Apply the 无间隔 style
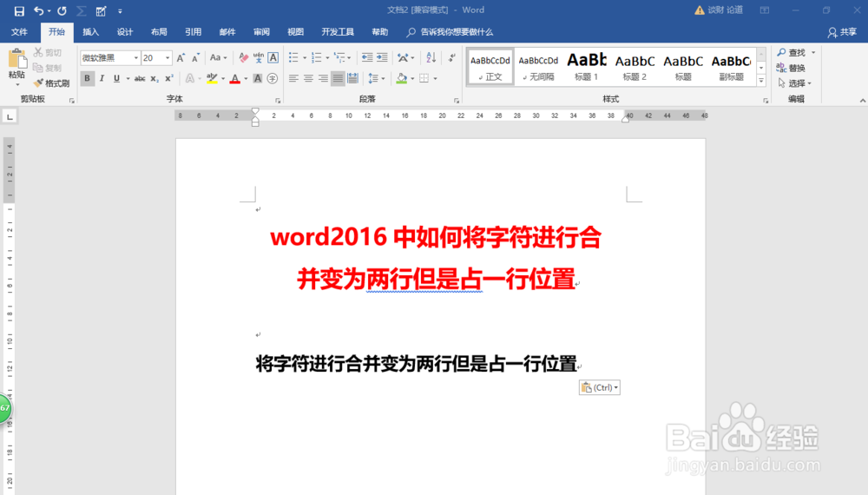Image resolution: width=868 pixels, height=495 pixels. (x=538, y=67)
